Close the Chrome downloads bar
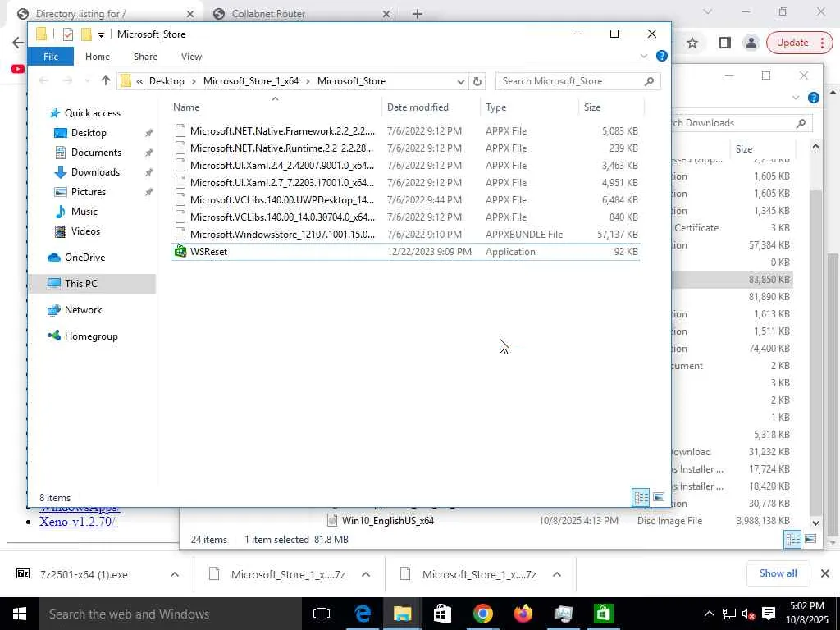 point(825,573)
